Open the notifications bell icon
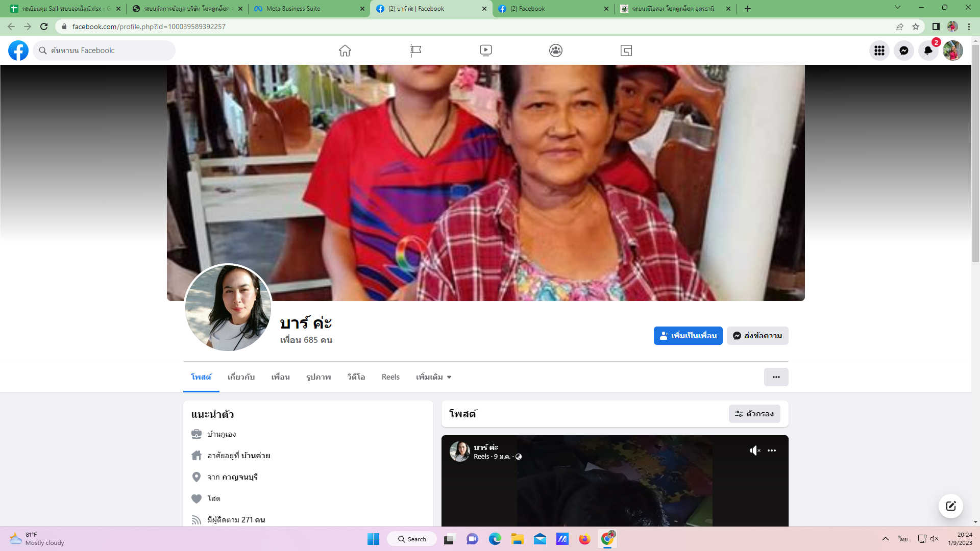 click(928, 51)
